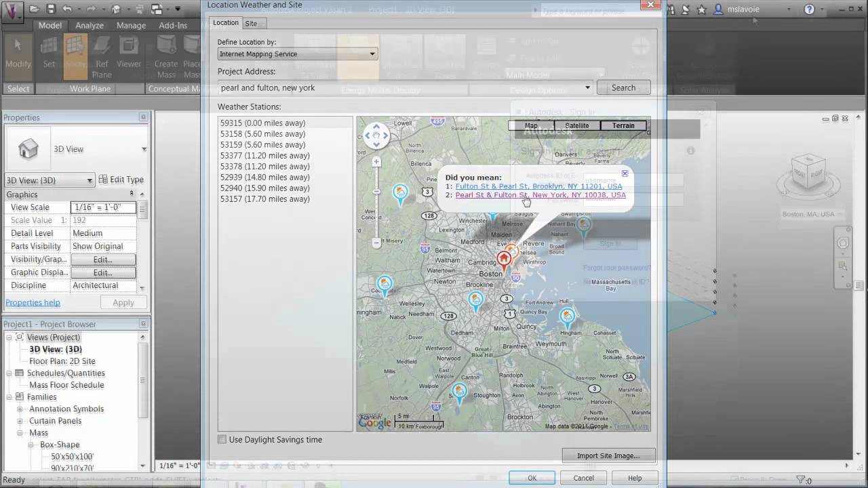868x488 pixels.
Task: Expand Annotation Symbols tree node
Action: tap(20, 409)
